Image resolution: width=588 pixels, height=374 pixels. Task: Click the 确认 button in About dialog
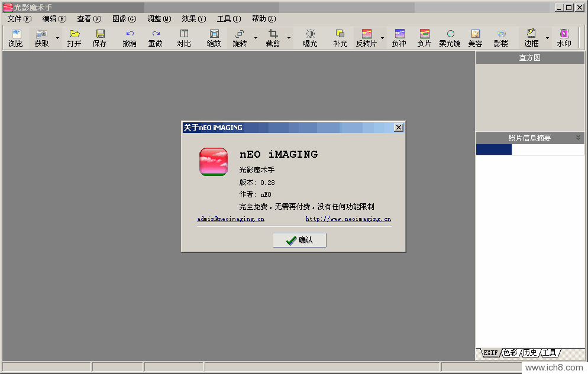coord(300,240)
